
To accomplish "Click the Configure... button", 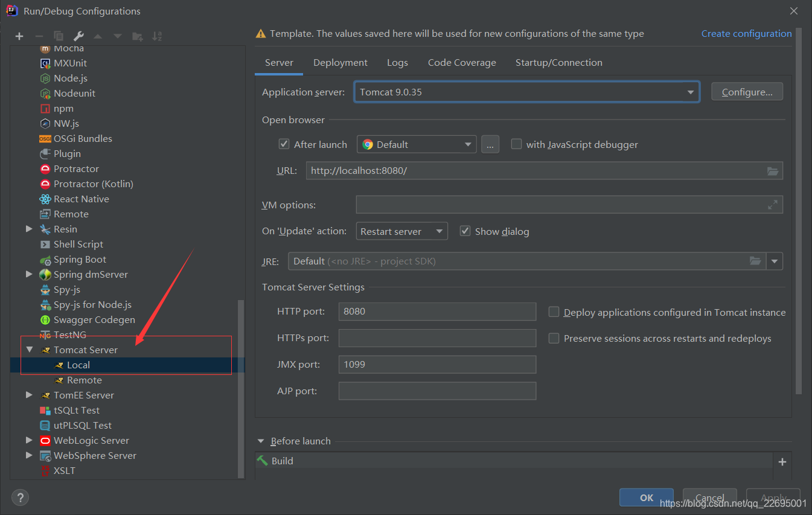I will tap(747, 92).
